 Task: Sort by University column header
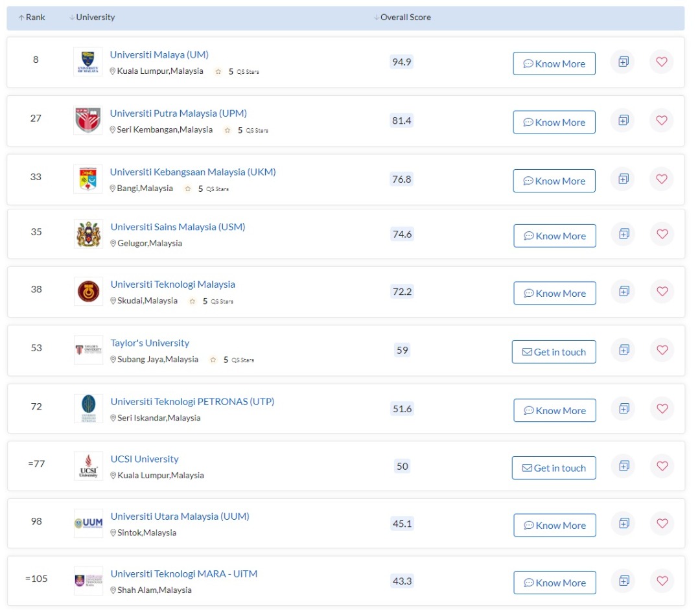[x=92, y=17]
